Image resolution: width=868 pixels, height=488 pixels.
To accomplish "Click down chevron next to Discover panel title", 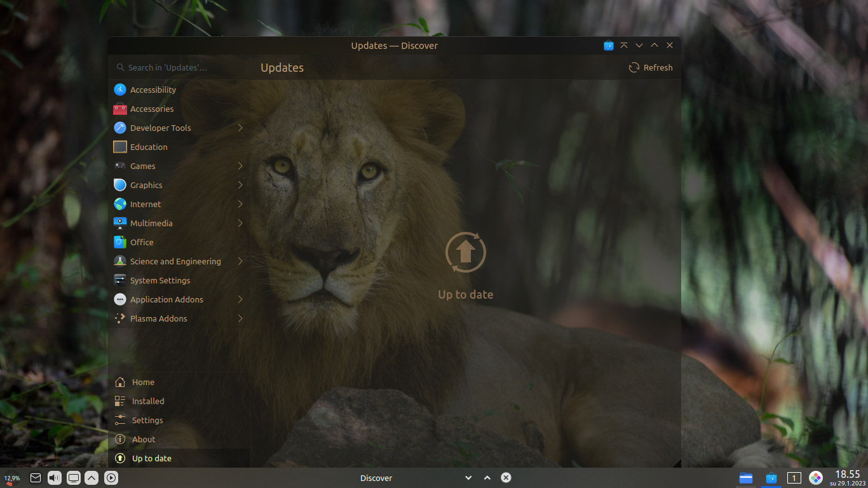I will click(468, 478).
